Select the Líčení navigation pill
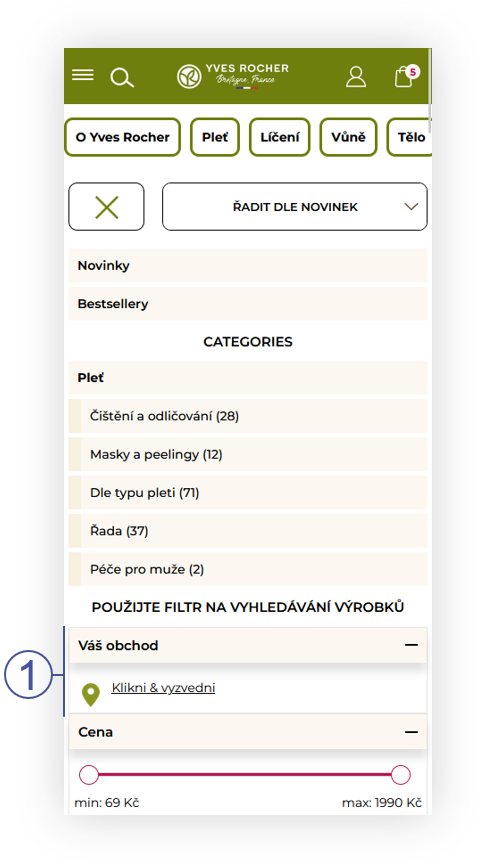494x867 pixels. tap(280, 137)
